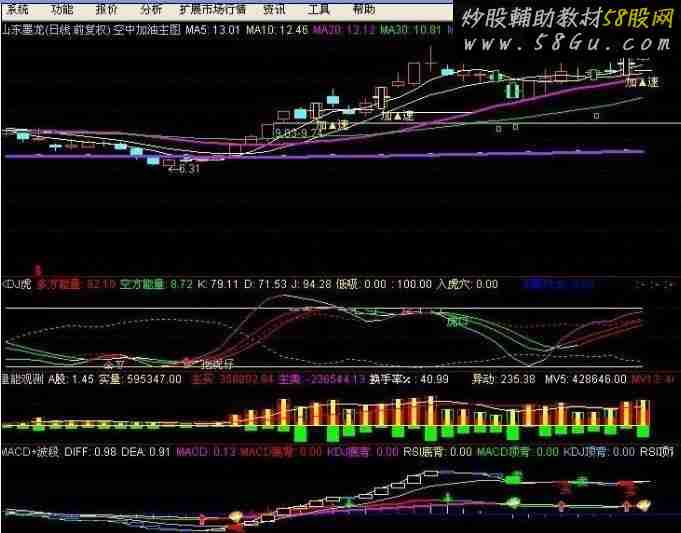
Task: Click the RSI底背: 0.00 value
Action: point(438,452)
